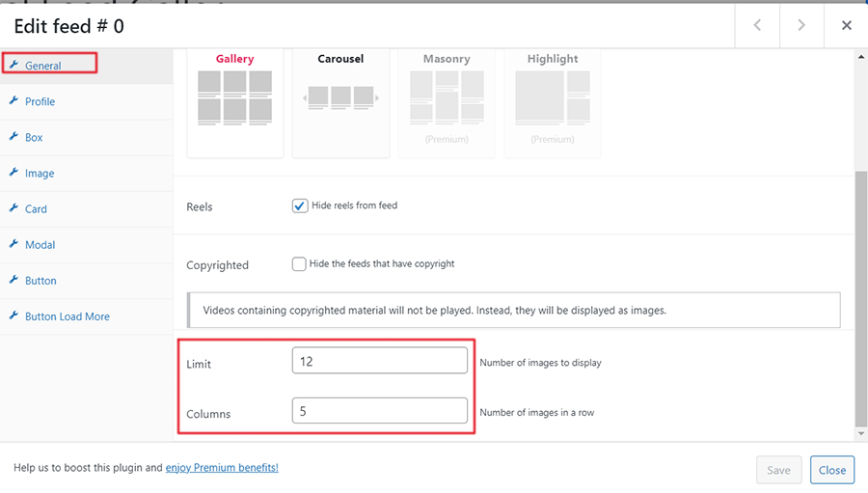Open the Image settings tab

[x=40, y=174]
